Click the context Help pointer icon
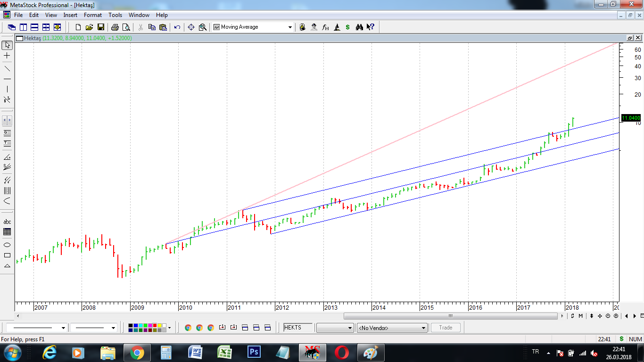644x362 pixels. click(x=371, y=27)
